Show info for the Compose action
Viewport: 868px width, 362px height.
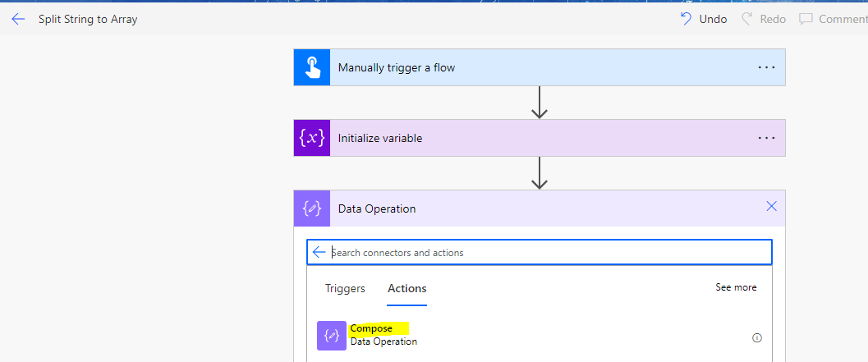pos(757,337)
